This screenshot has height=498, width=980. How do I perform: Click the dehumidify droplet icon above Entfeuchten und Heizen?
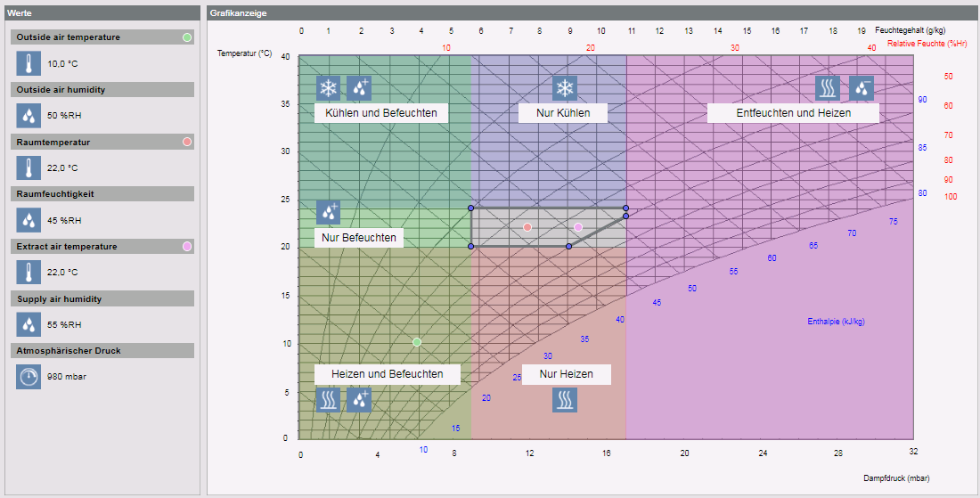(x=862, y=88)
